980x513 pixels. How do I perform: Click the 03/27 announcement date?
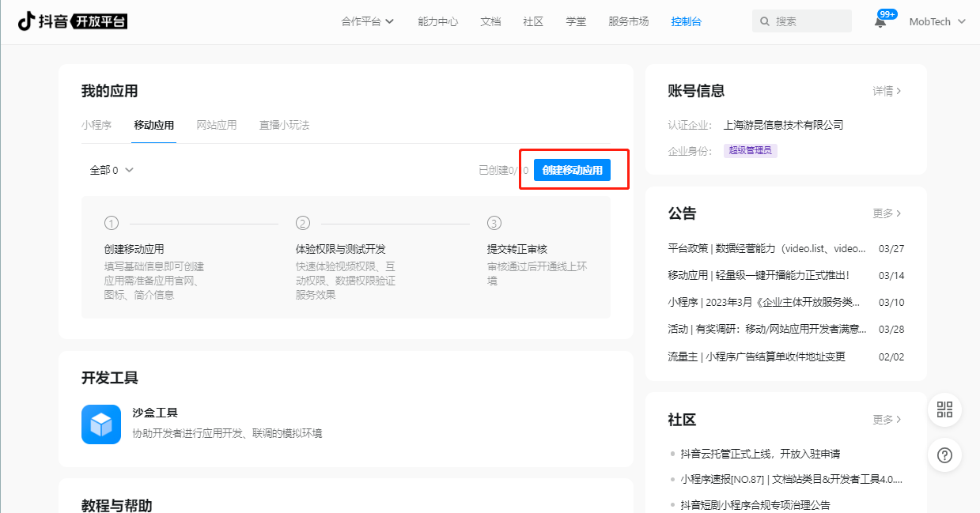click(891, 248)
